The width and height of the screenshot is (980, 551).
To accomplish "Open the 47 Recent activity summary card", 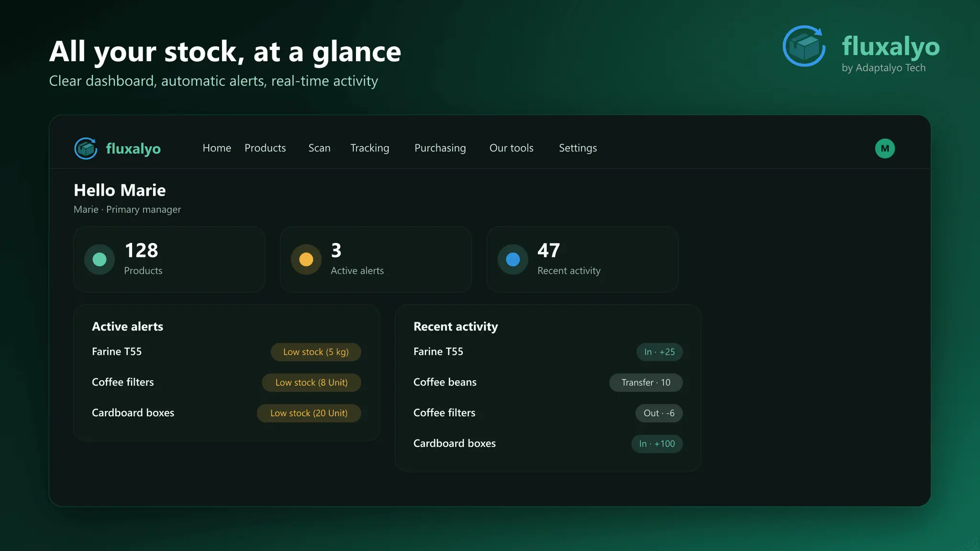I will tap(583, 259).
